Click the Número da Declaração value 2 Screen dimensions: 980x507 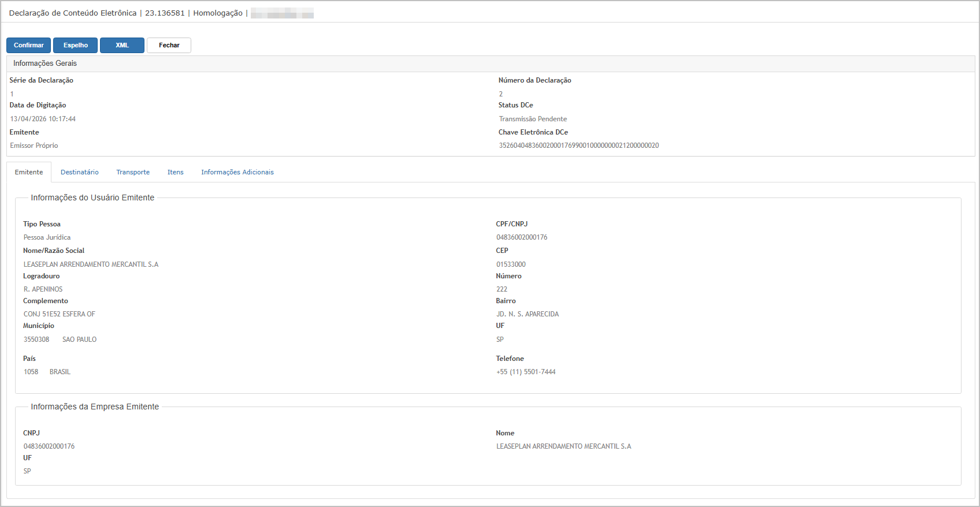pyautogui.click(x=501, y=94)
